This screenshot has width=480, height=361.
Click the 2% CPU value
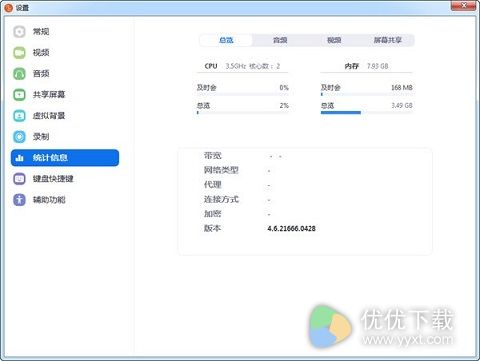[x=284, y=106]
